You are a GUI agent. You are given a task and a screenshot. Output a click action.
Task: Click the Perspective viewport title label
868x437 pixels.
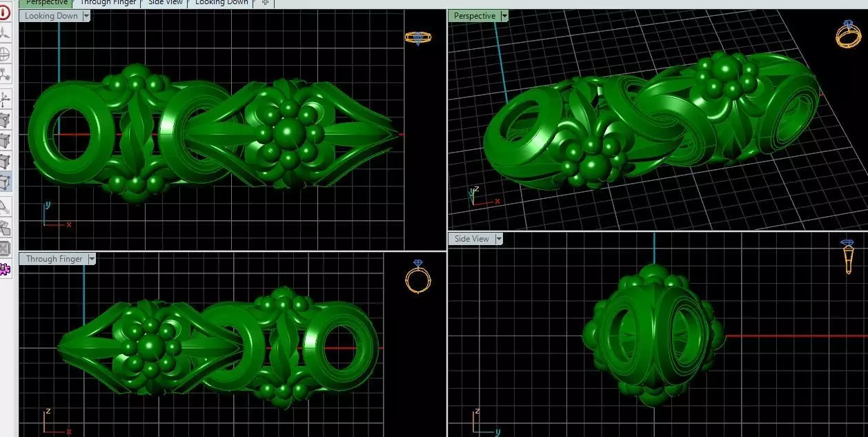click(x=475, y=16)
